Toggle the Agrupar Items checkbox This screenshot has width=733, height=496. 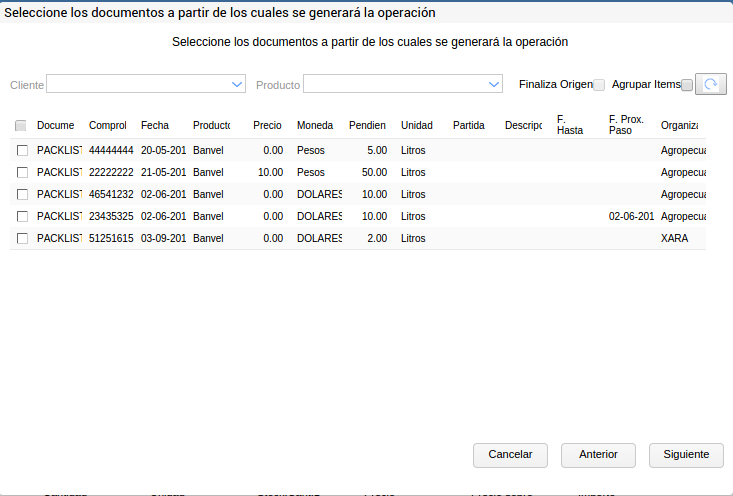686,85
